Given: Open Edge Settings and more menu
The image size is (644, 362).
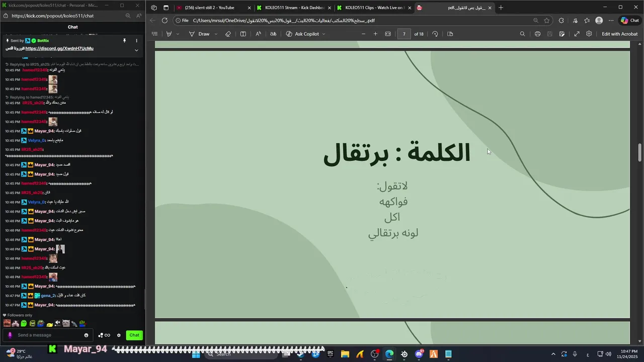Looking at the screenshot, I should tap(611, 21).
